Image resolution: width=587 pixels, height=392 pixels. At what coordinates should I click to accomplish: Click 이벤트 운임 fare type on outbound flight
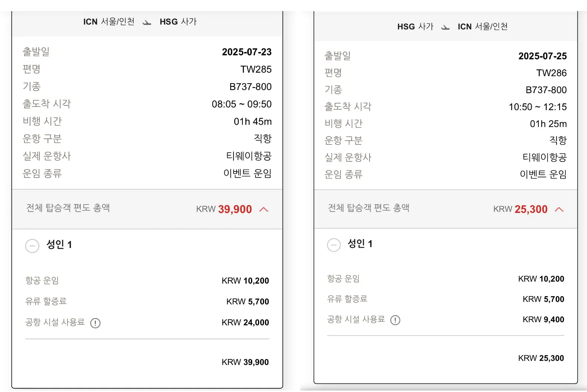point(247,173)
